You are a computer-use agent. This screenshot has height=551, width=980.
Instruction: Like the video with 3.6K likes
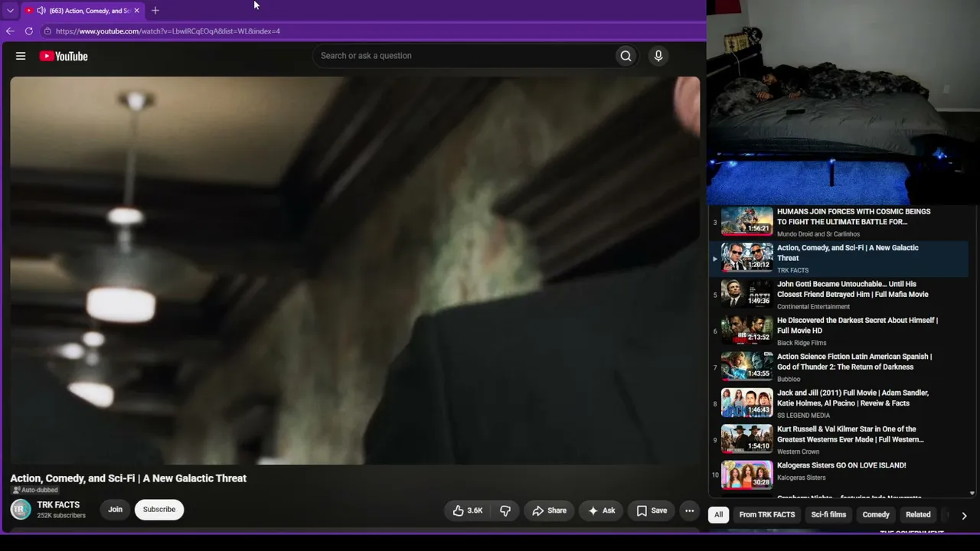pos(466,510)
